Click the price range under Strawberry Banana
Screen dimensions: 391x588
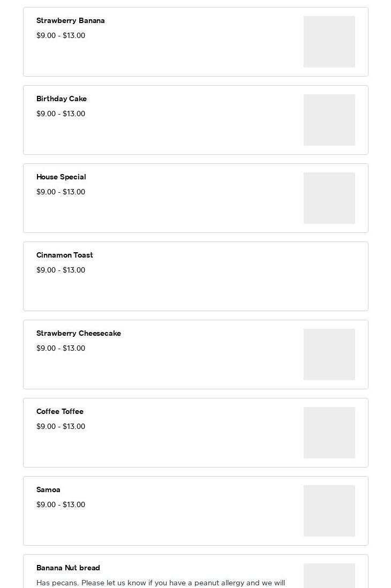[x=61, y=35]
